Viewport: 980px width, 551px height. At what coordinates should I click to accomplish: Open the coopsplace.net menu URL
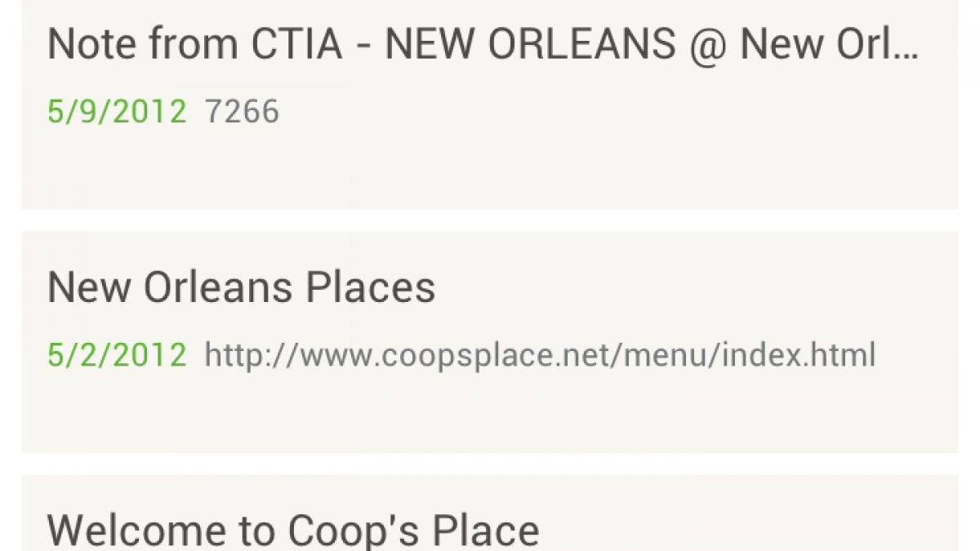(x=539, y=356)
